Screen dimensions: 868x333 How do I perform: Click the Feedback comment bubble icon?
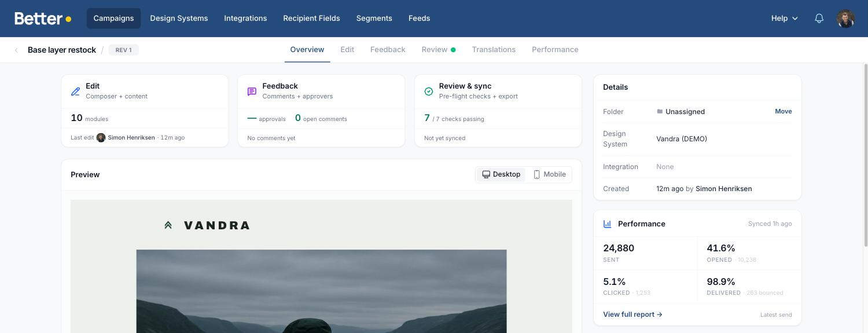coord(252,92)
